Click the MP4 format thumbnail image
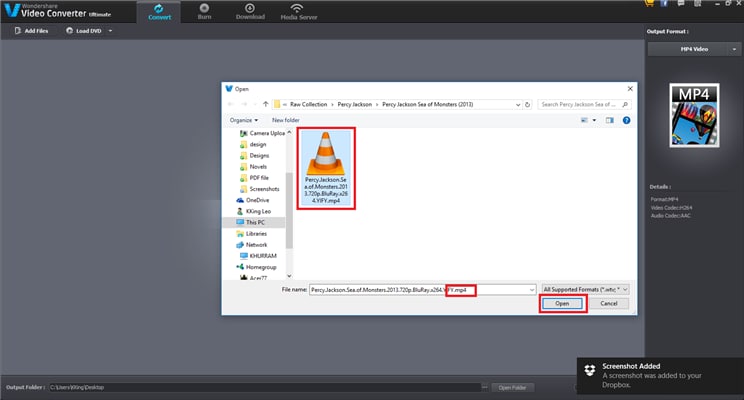Viewport: 744px width, 400px height. point(694,115)
